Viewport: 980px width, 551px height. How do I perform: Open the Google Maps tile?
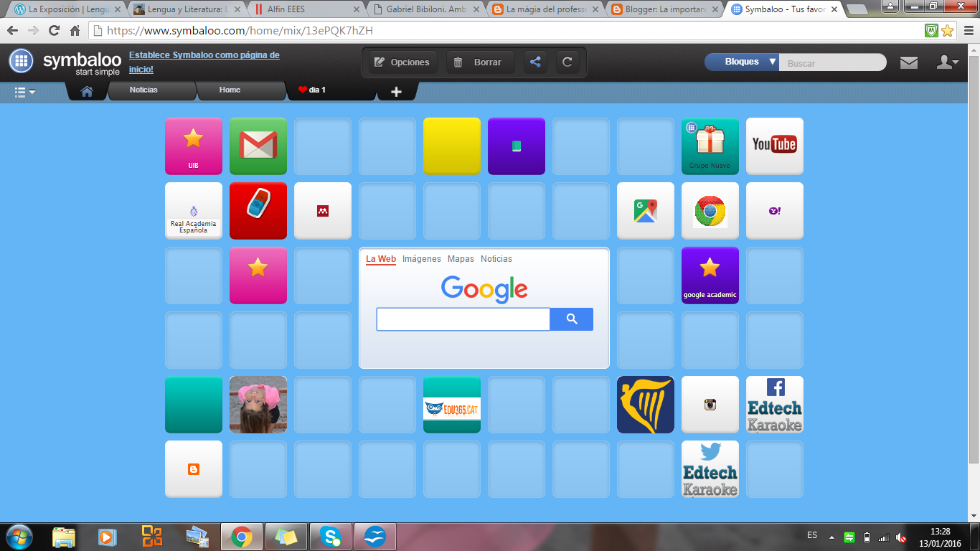click(646, 210)
